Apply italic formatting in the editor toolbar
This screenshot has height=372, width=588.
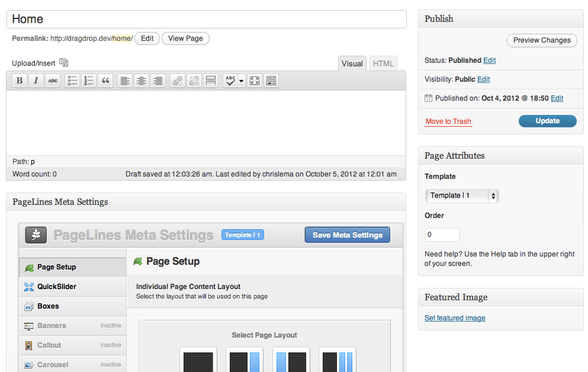click(36, 81)
